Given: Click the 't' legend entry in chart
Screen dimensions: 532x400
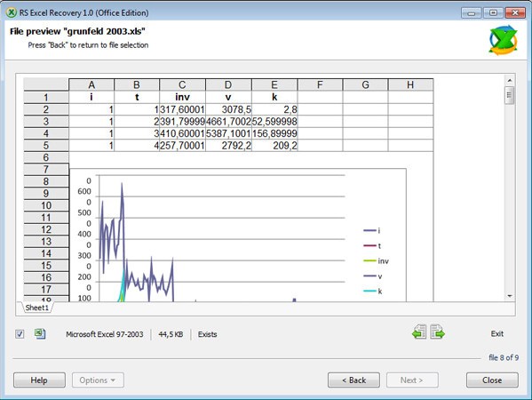Looking at the screenshot, I should pyautogui.click(x=372, y=246).
